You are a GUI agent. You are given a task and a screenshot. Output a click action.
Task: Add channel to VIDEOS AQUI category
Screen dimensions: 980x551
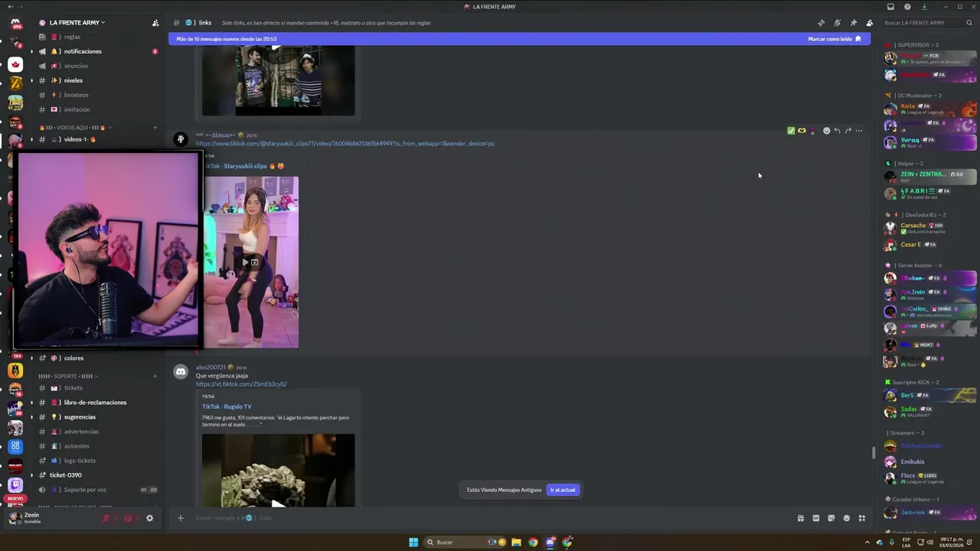coord(155,128)
